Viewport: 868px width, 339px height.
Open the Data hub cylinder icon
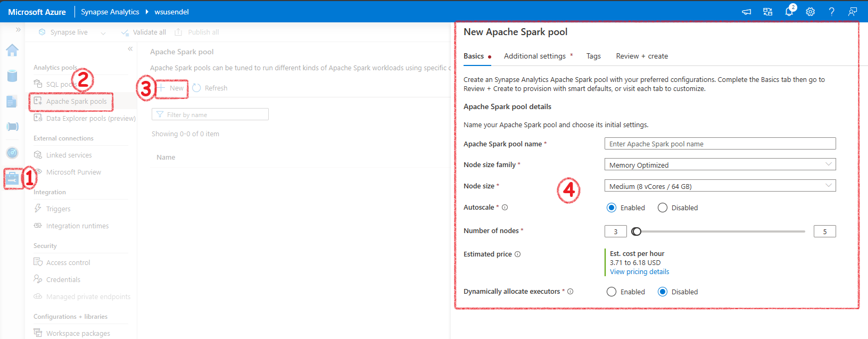[x=12, y=76]
